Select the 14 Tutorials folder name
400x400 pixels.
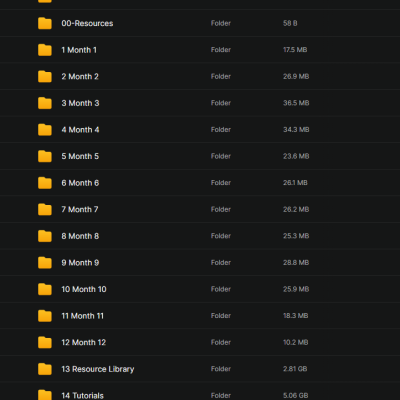[83, 396]
